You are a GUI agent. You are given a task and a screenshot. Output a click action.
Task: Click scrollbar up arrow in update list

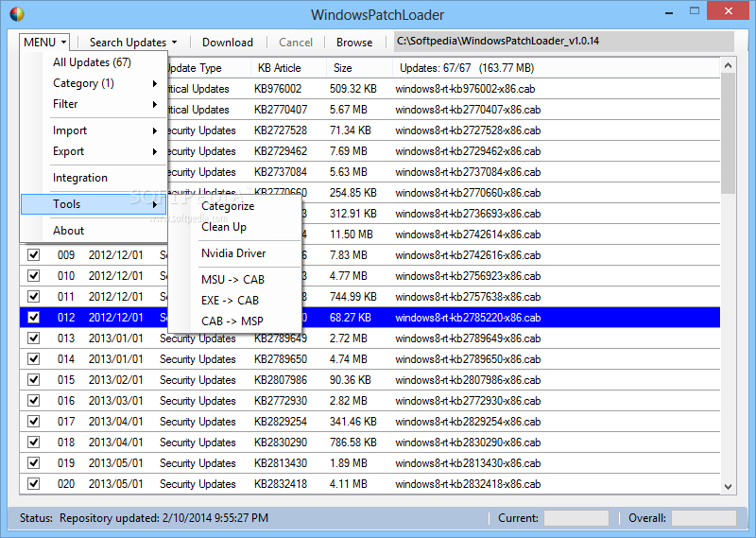(x=728, y=65)
